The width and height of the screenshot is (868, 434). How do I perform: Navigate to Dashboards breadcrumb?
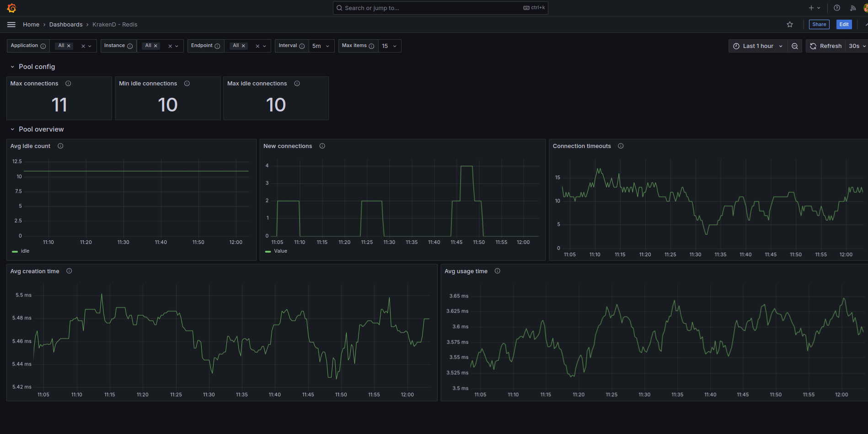(66, 25)
